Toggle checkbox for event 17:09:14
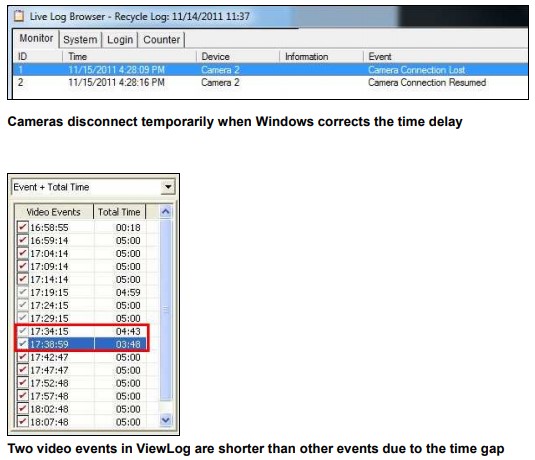 23,266
